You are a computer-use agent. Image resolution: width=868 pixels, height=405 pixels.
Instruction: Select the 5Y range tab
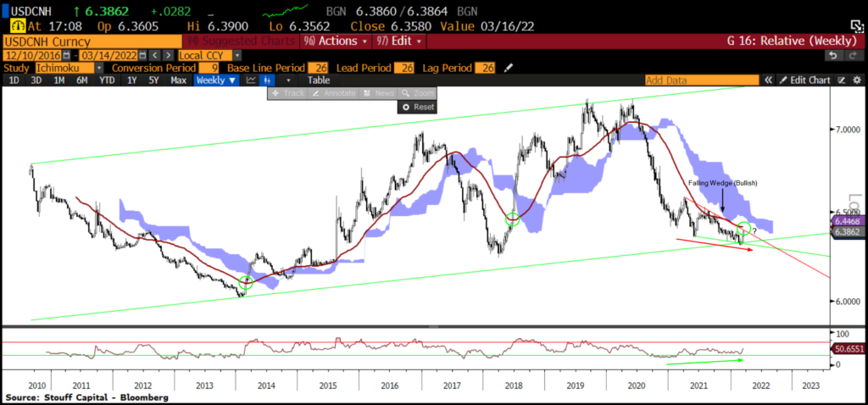pos(154,80)
